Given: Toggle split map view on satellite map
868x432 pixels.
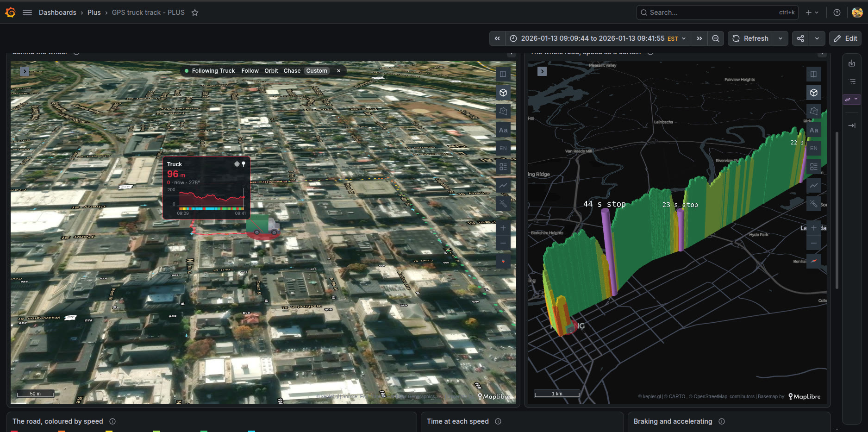Looking at the screenshot, I should (503, 74).
